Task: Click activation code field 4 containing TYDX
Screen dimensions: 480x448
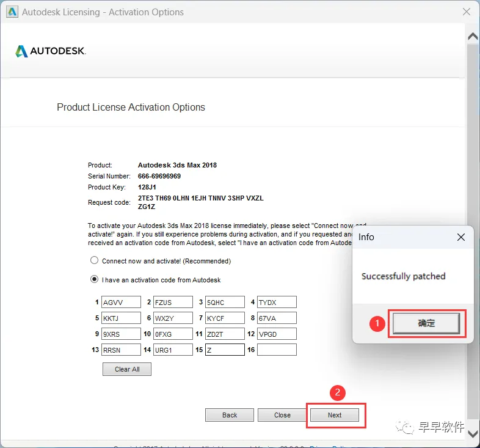Action: pos(277,302)
